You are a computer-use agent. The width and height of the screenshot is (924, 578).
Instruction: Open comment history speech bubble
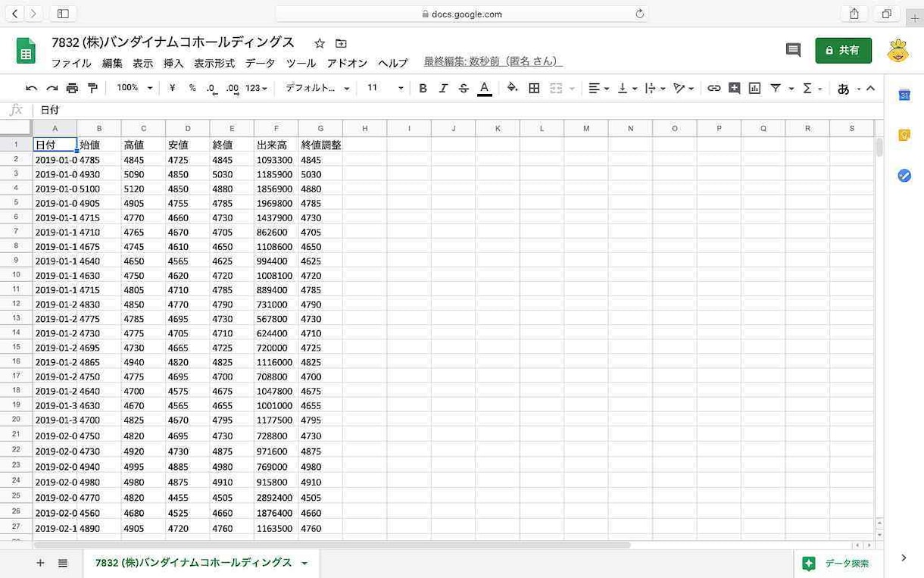pyautogui.click(x=793, y=50)
